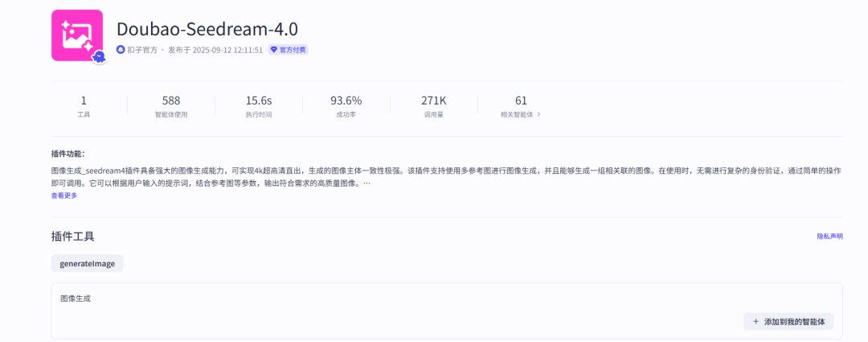Click the 93.6% 成功率 statistic

[x=346, y=107]
